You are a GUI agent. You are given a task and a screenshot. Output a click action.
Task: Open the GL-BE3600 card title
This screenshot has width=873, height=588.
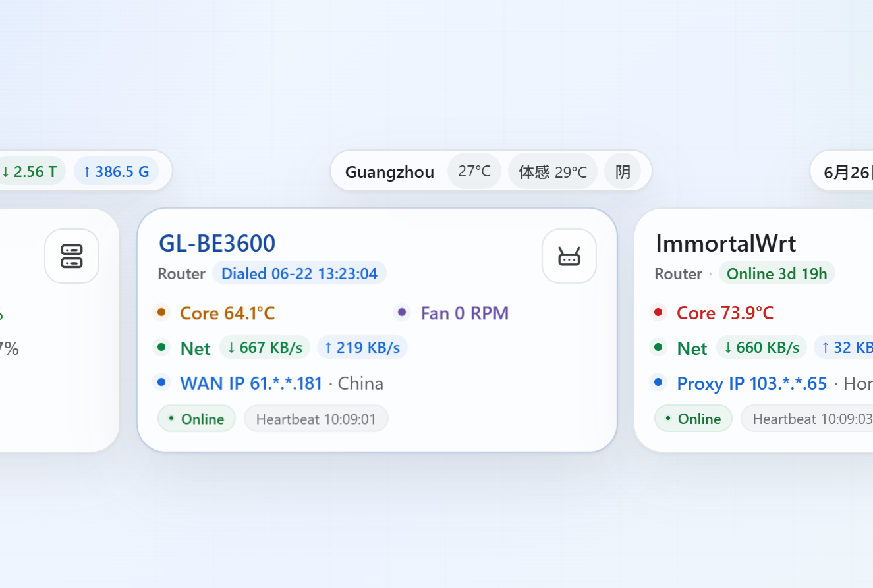[x=217, y=243]
